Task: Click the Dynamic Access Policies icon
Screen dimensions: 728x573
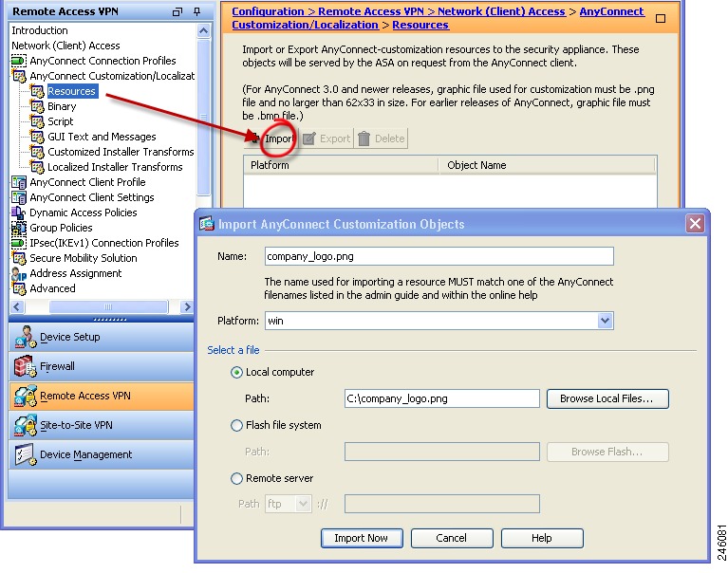Action: (x=19, y=213)
